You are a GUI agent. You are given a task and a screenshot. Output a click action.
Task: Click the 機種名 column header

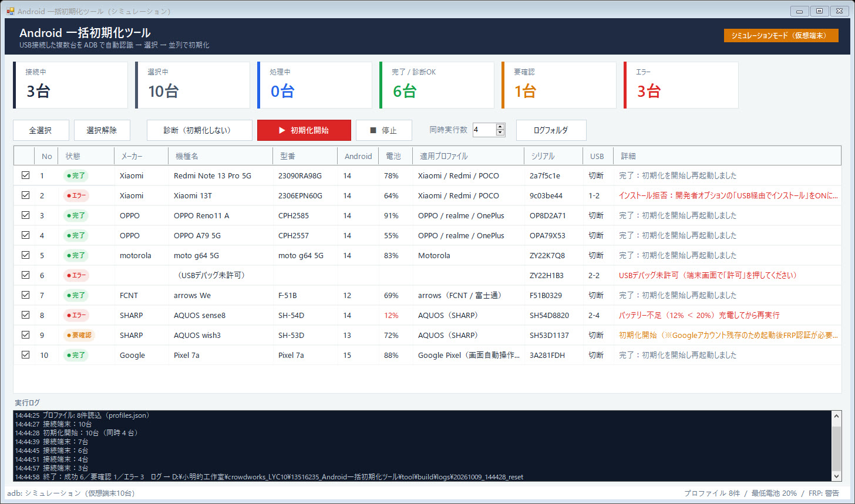[x=221, y=156]
